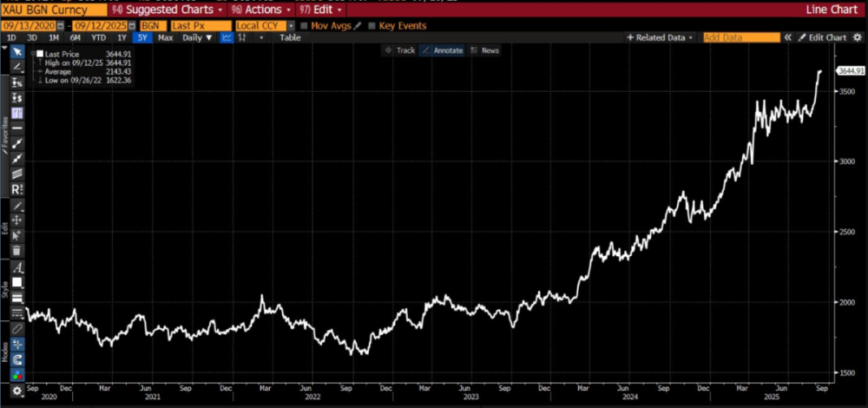The width and height of the screenshot is (868, 408).
Task: Click the Table view button
Action: point(290,38)
